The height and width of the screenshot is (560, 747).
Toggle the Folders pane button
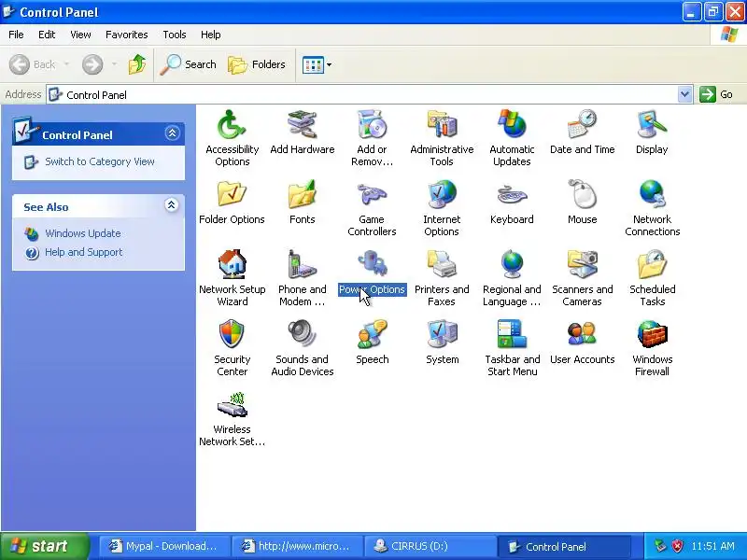[257, 64]
